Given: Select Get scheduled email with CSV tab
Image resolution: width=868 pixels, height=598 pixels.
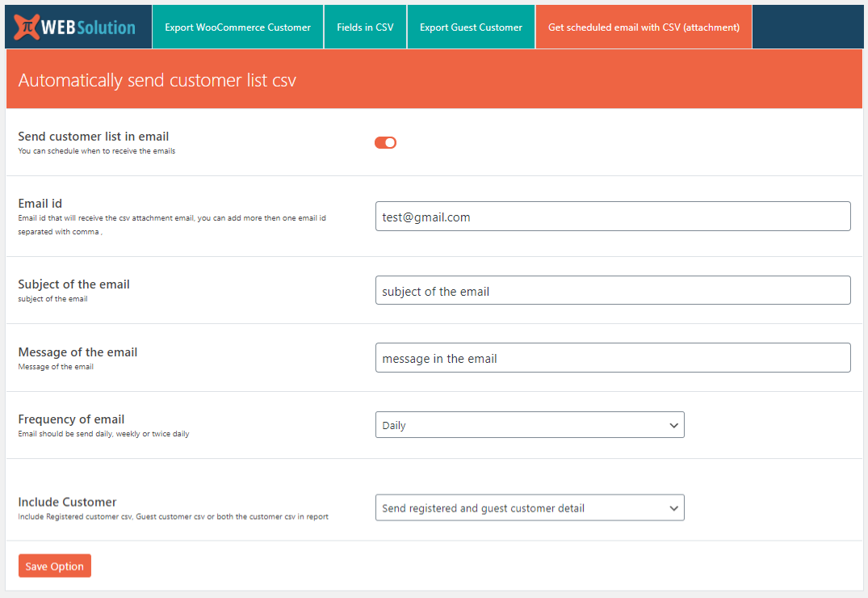Looking at the screenshot, I should coord(644,27).
